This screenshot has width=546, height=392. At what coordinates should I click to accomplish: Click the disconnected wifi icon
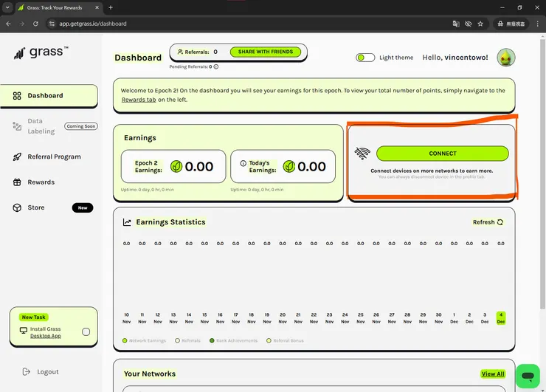click(362, 154)
